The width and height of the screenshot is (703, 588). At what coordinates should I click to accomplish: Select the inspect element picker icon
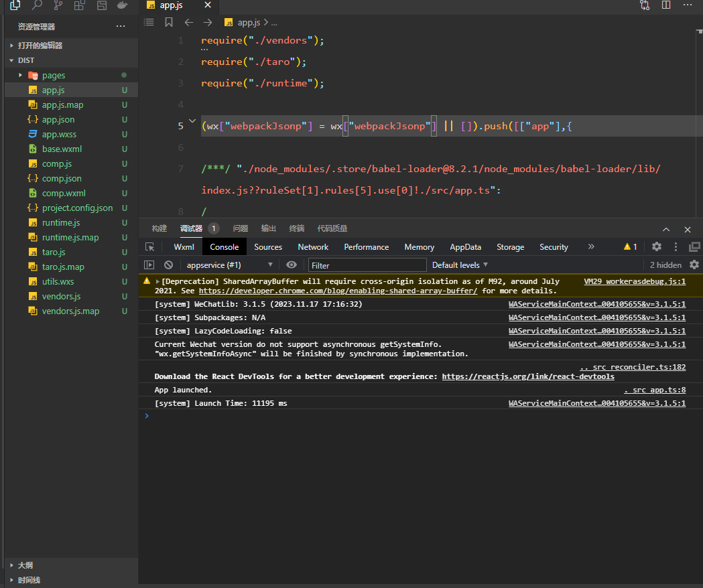point(149,247)
